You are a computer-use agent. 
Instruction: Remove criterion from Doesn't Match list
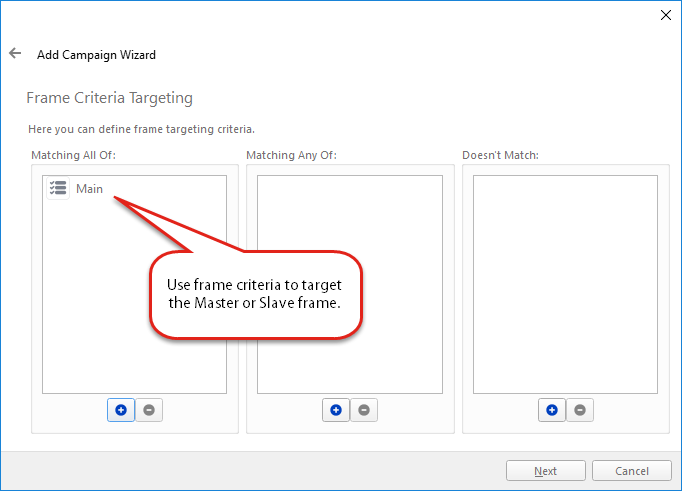click(x=580, y=410)
